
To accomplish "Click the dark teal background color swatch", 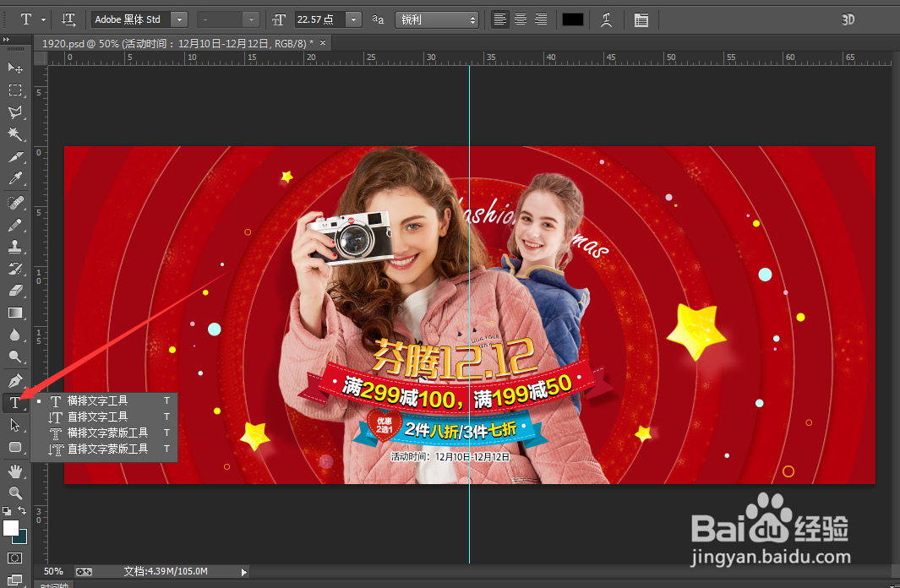I will (22, 537).
